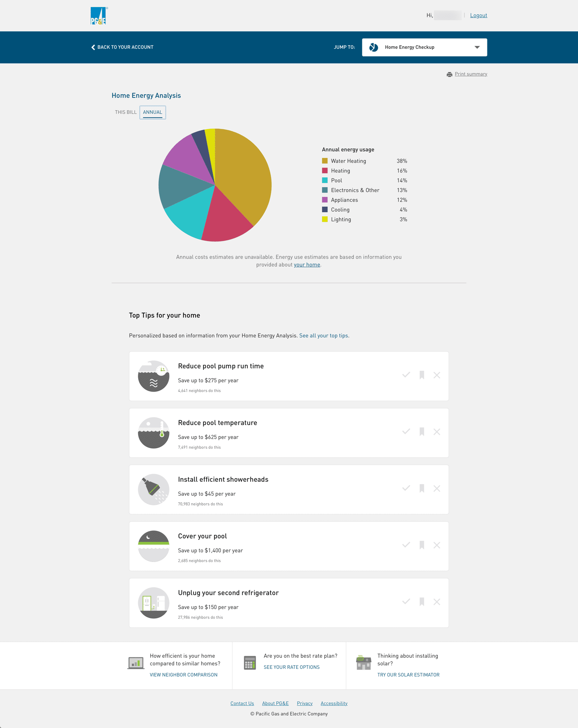Click View Neighbor Comparison link
Viewport: 578px width, 728px height.
pos(183,675)
